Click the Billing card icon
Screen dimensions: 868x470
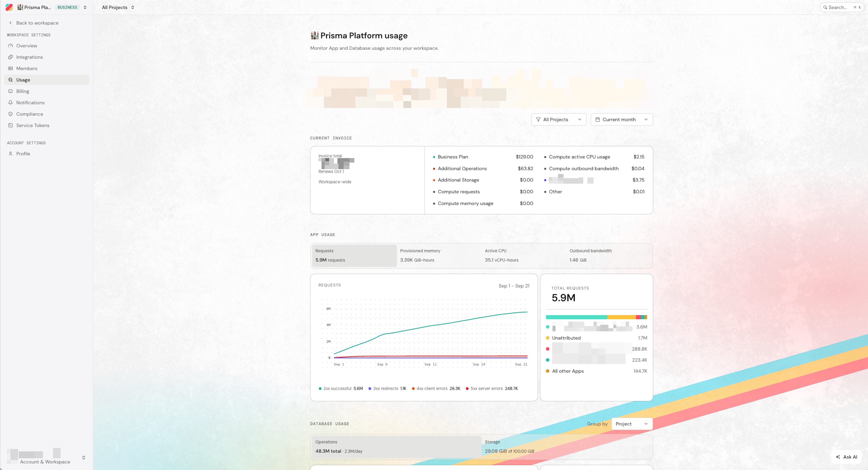click(10, 91)
